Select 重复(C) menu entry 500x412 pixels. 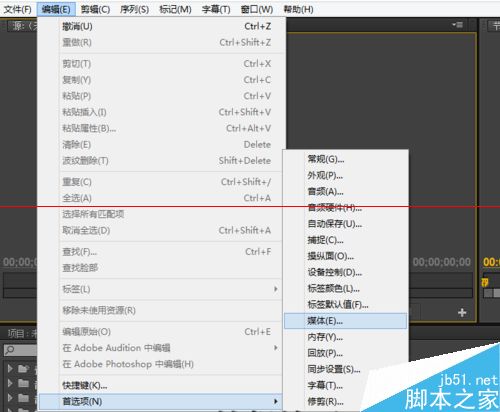tap(162, 182)
